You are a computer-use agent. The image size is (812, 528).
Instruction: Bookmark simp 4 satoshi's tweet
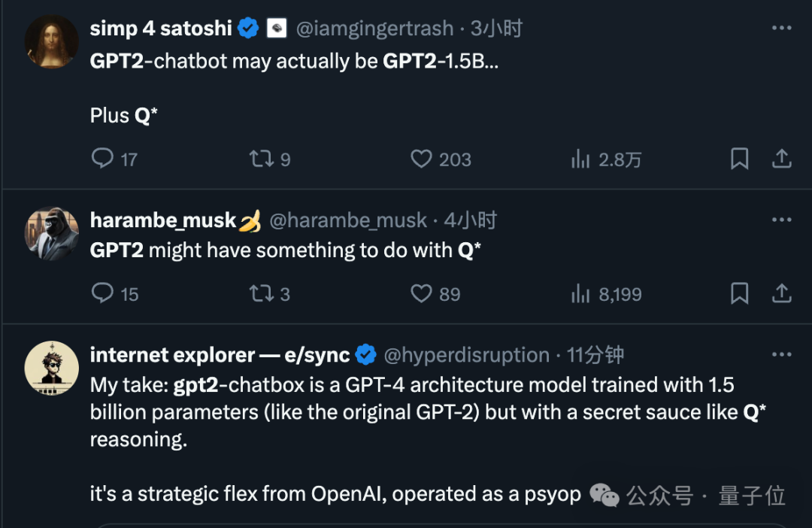pos(740,159)
